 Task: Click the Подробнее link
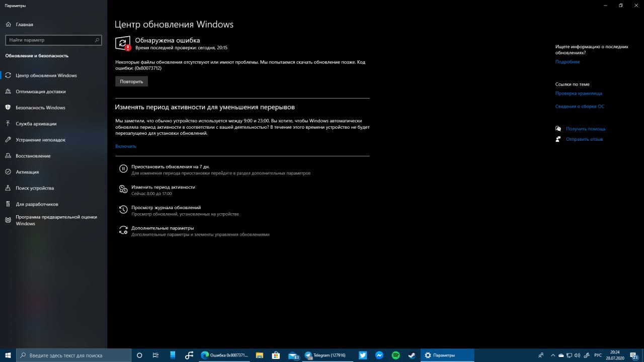(568, 62)
